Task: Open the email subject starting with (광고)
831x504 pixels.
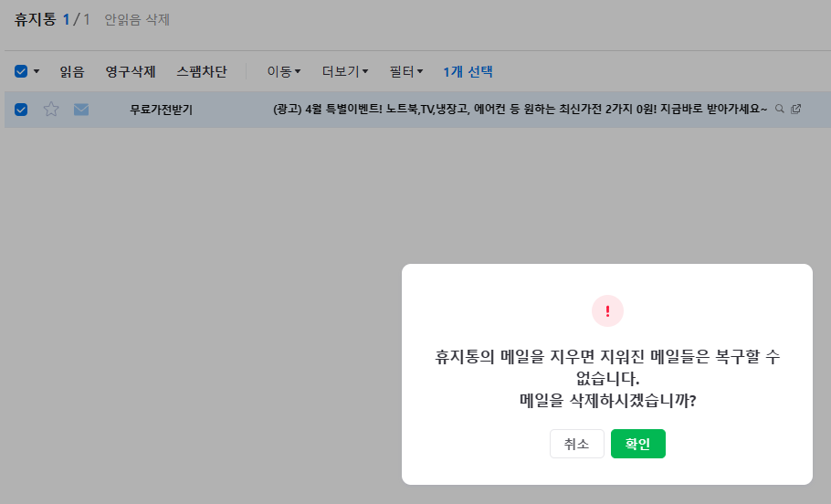Action: click(520, 110)
